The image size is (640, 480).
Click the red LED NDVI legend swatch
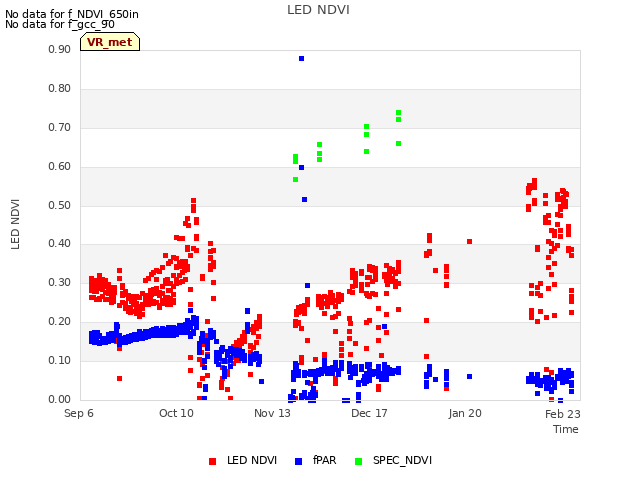click(x=212, y=461)
